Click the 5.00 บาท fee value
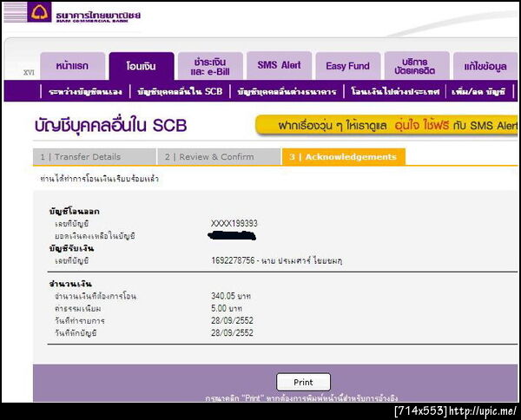 pyautogui.click(x=227, y=308)
